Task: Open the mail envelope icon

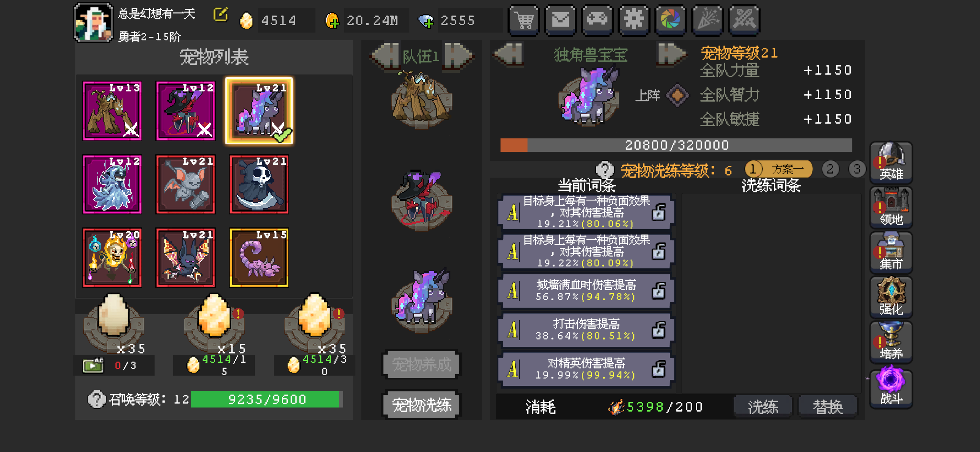Action: click(x=560, y=20)
